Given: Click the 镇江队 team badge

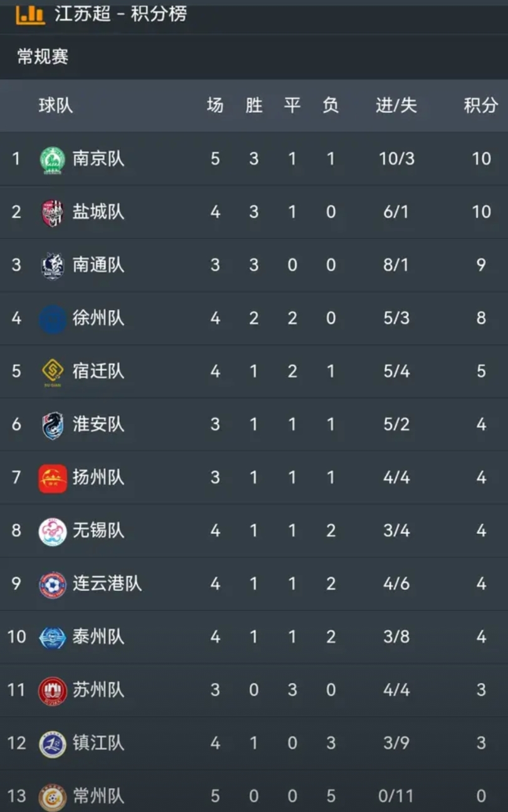Looking at the screenshot, I should [x=53, y=744].
